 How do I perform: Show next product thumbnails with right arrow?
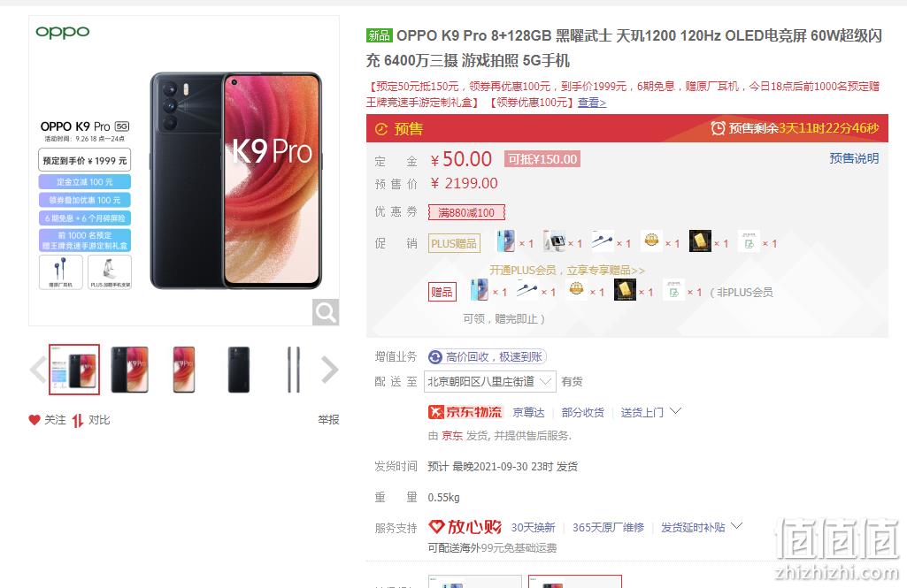pos(329,370)
